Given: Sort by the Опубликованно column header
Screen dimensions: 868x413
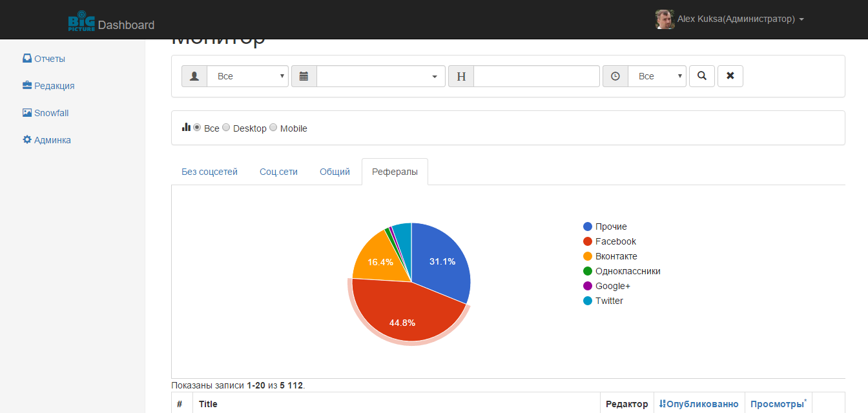Looking at the screenshot, I should [699, 404].
